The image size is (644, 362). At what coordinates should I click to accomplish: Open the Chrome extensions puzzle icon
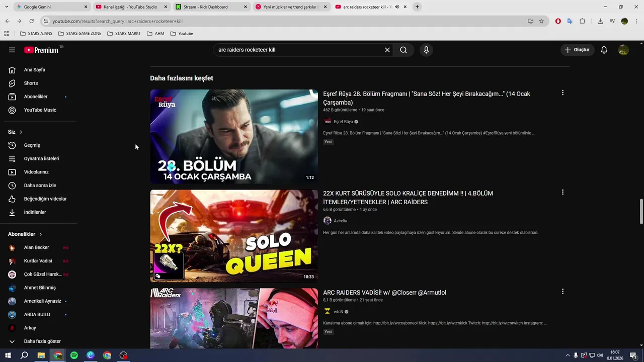[x=582, y=21]
